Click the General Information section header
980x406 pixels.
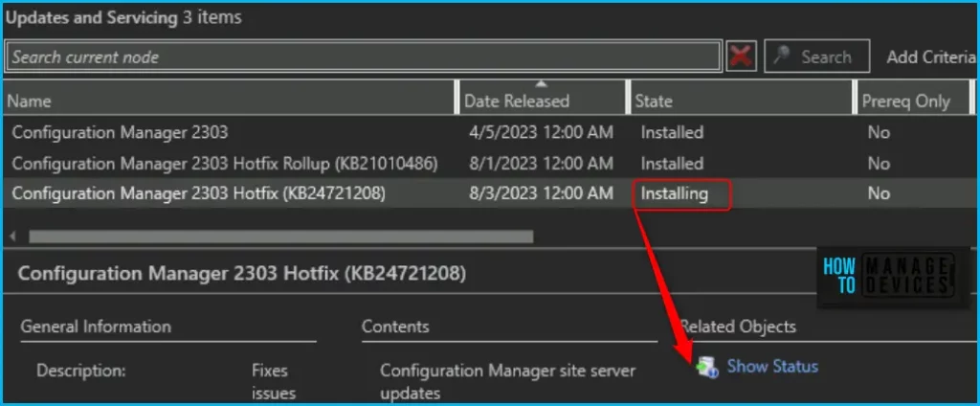96,326
